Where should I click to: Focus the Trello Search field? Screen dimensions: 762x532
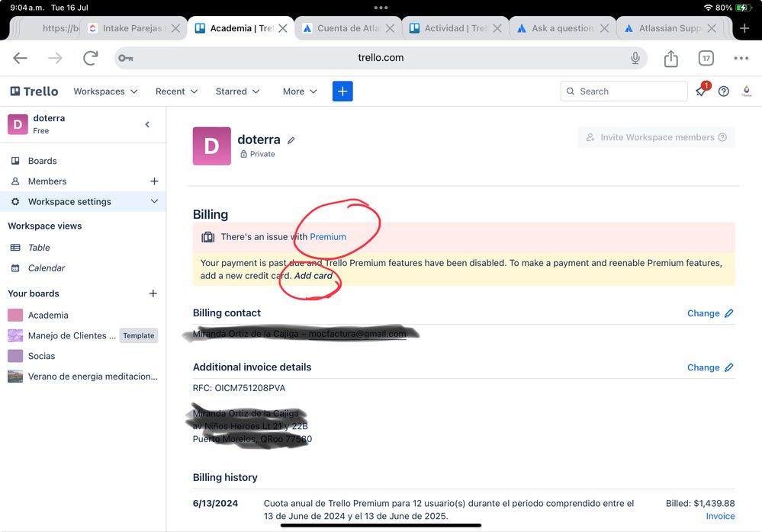click(x=624, y=91)
